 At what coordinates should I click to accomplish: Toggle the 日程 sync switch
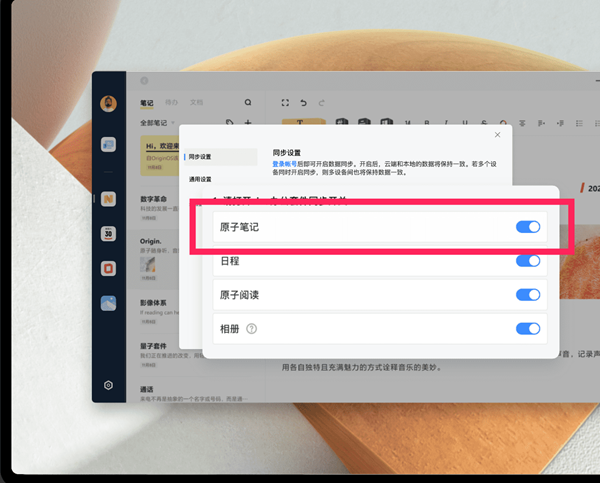coord(528,261)
